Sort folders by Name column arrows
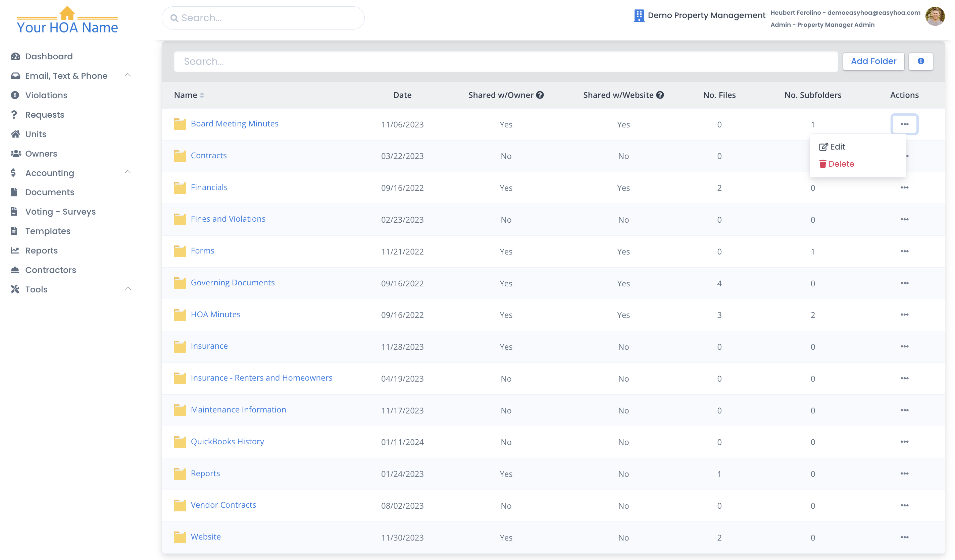955x560 pixels. click(202, 96)
